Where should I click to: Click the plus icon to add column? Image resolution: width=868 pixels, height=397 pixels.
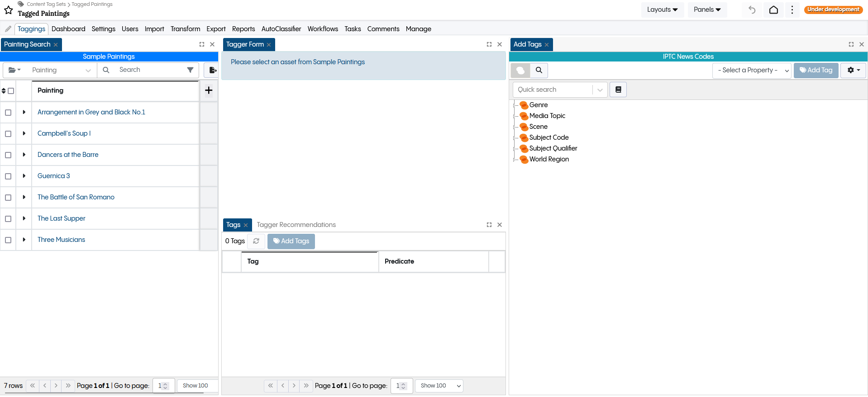pos(209,90)
